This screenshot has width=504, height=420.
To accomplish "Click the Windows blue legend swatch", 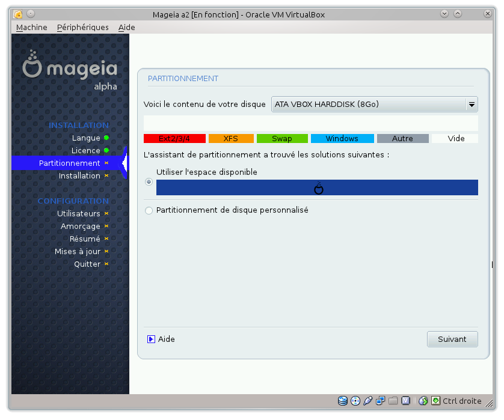I will 342,138.
